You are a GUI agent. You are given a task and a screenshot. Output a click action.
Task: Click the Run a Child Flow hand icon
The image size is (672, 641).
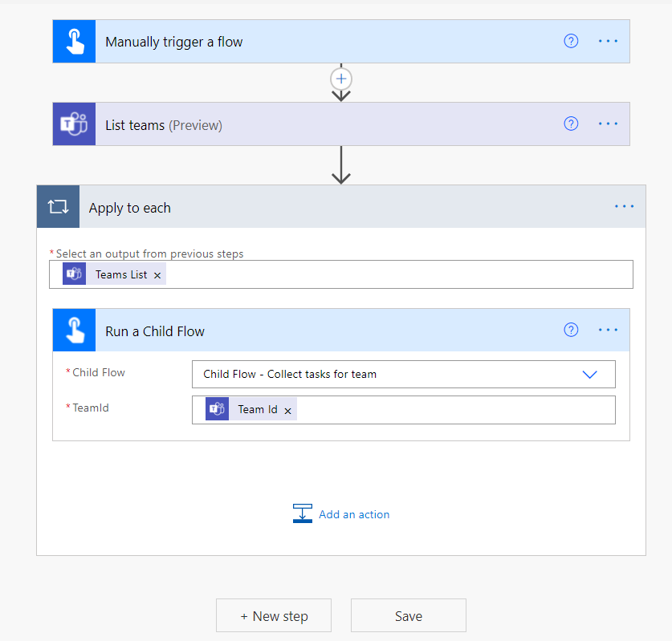(74, 331)
